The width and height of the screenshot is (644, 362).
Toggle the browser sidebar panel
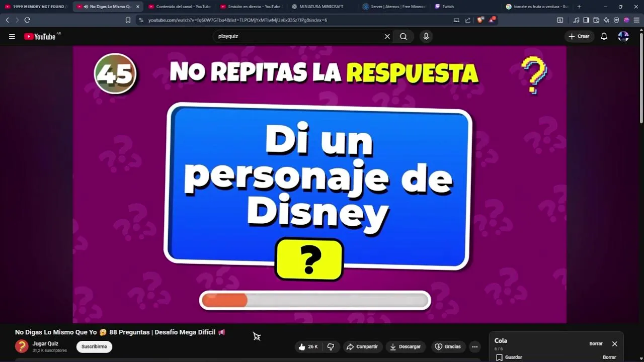click(x=586, y=20)
